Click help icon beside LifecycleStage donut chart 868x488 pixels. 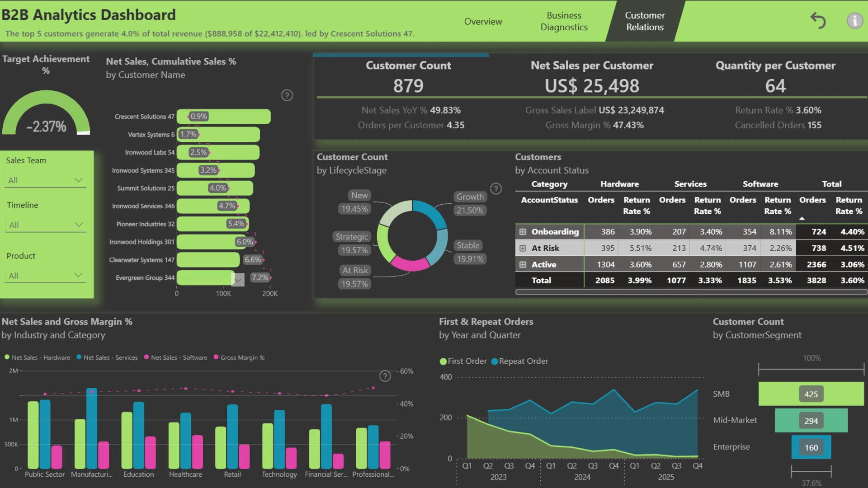496,189
